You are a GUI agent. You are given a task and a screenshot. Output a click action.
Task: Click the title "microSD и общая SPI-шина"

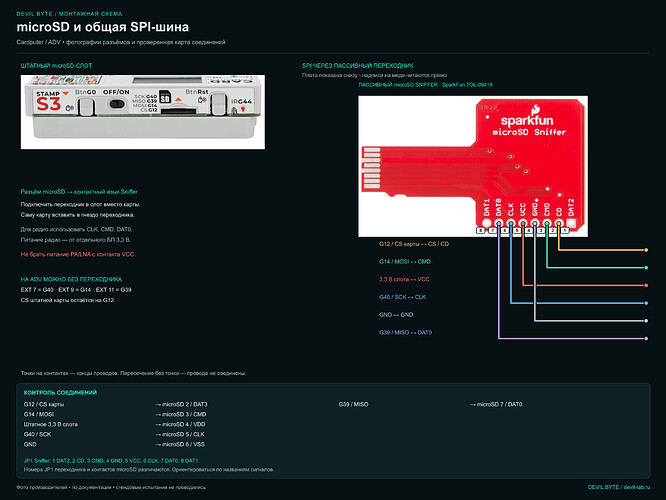103,27
